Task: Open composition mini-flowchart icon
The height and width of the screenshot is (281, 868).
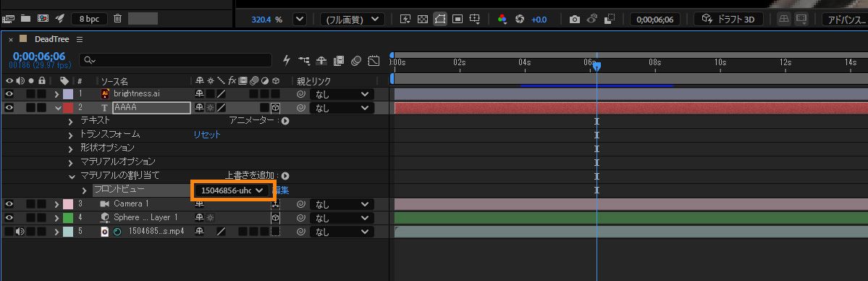Action: [x=304, y=60]
